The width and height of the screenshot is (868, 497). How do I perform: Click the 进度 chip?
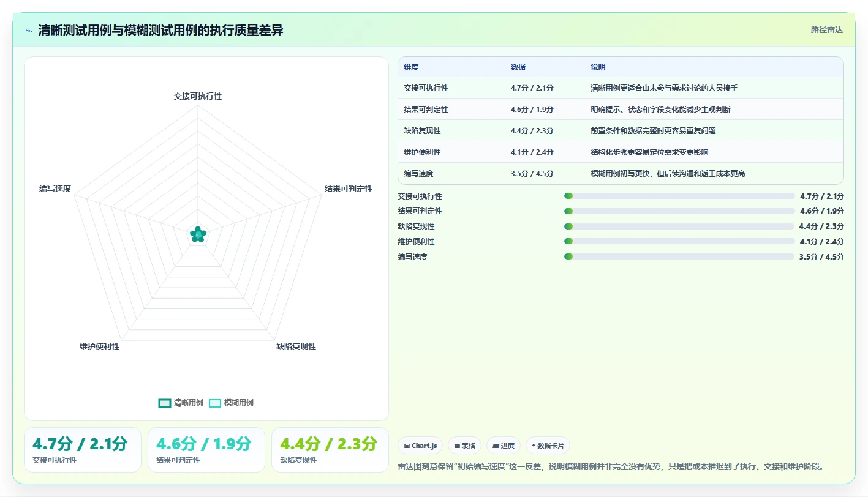pos(504,446)
